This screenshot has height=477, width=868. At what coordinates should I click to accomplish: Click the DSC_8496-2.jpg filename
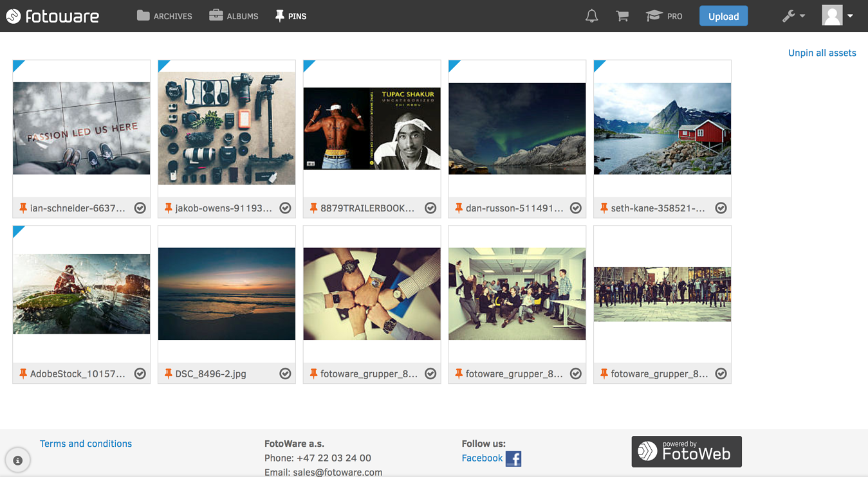coord(211,373)
